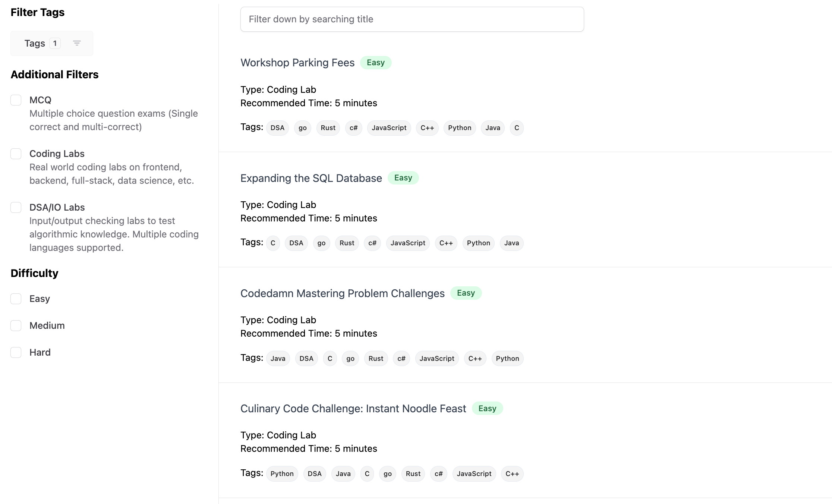Click the JavaScript tag on Culinary Code Challenge
The height and width of the screenshot is (504, 832).
pyautogui.click(x=474, y=473)
